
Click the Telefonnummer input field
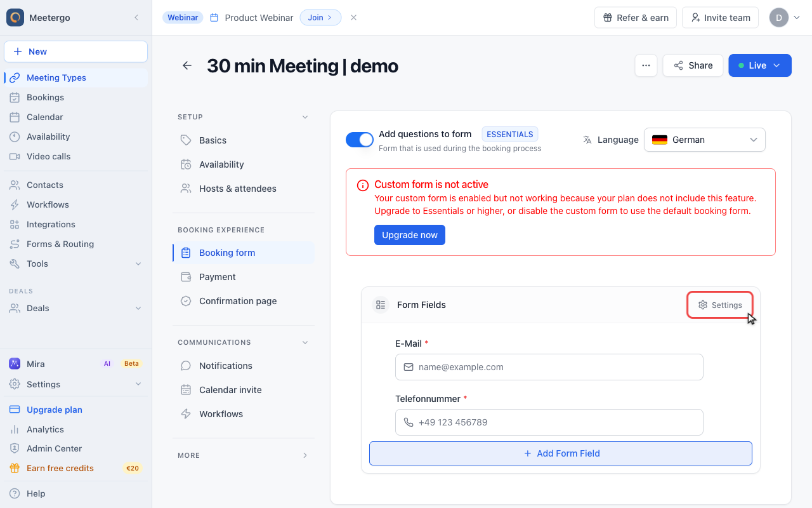tap(549, 422)
